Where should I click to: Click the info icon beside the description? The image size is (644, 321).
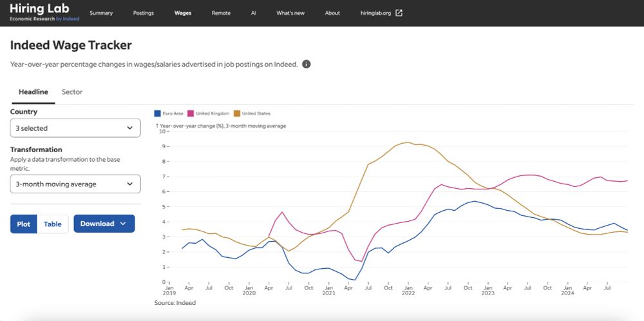pos(306,64)
